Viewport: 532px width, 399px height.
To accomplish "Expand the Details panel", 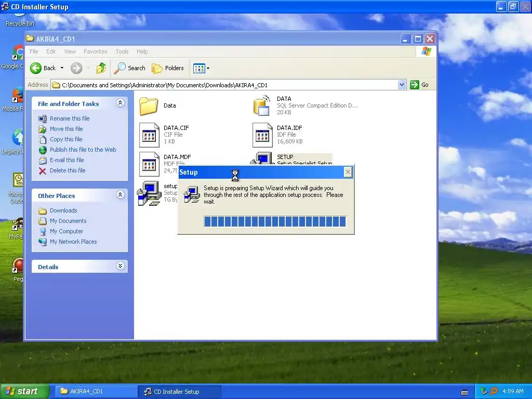I will (120, 266).
